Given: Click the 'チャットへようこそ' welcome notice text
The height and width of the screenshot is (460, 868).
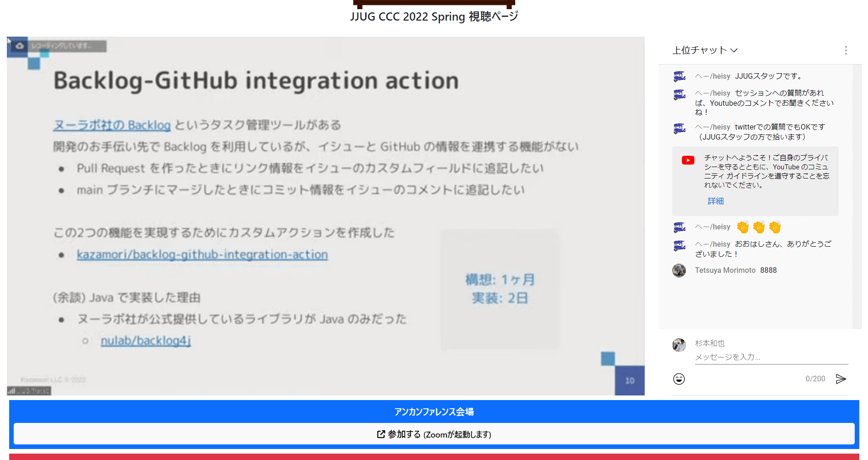Looking at the screenshot, I should 767,171.
